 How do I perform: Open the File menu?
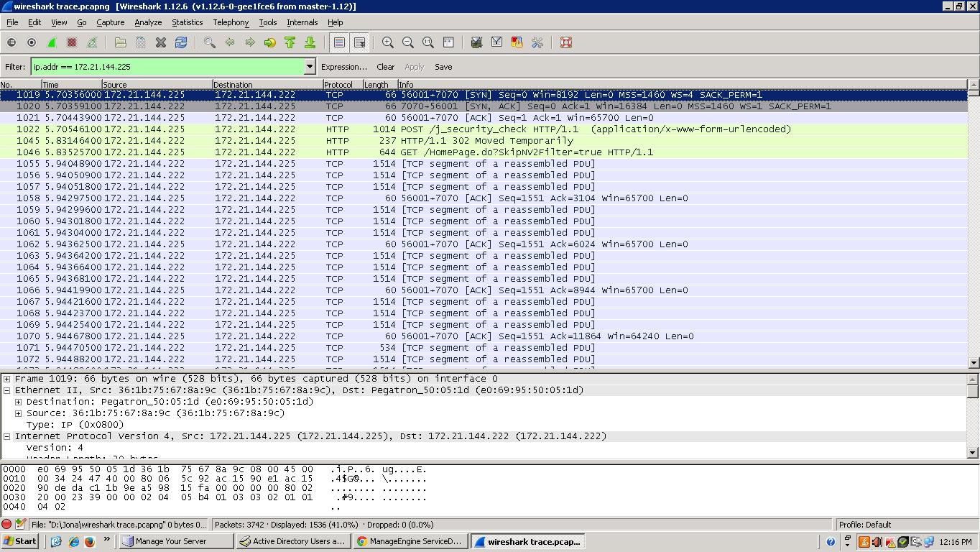[12, 22]
